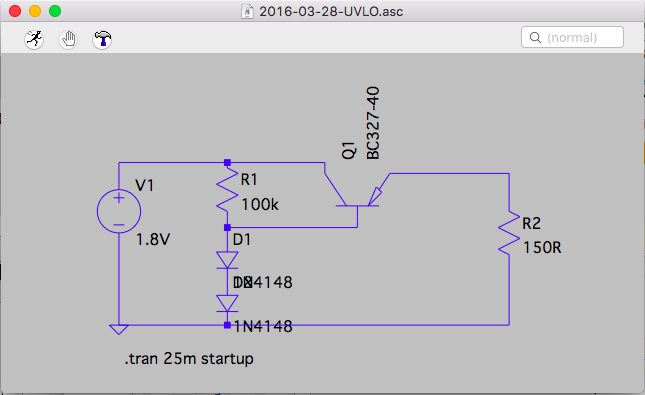Click the search input field
The height and width of the screenshot is (395, 645).
tap(572, 37)
